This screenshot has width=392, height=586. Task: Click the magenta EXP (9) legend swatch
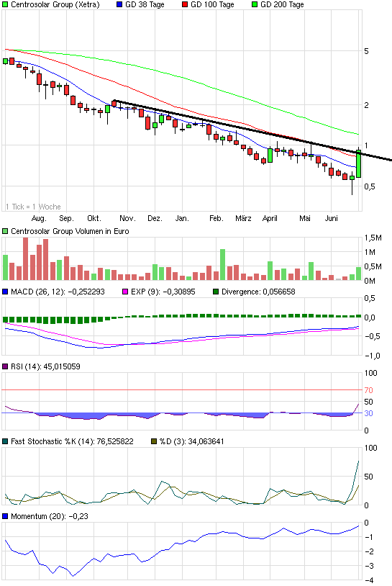click(125, 292)
